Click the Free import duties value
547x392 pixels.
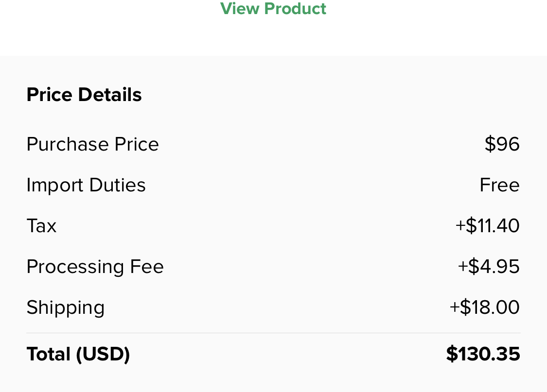[499, 185]
